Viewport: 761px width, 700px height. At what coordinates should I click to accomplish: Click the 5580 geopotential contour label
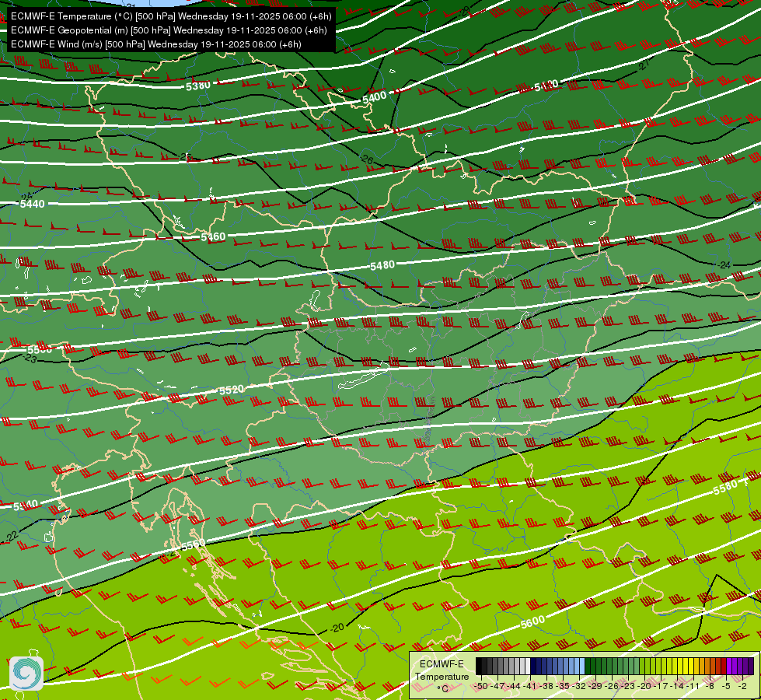click(725, 488)
